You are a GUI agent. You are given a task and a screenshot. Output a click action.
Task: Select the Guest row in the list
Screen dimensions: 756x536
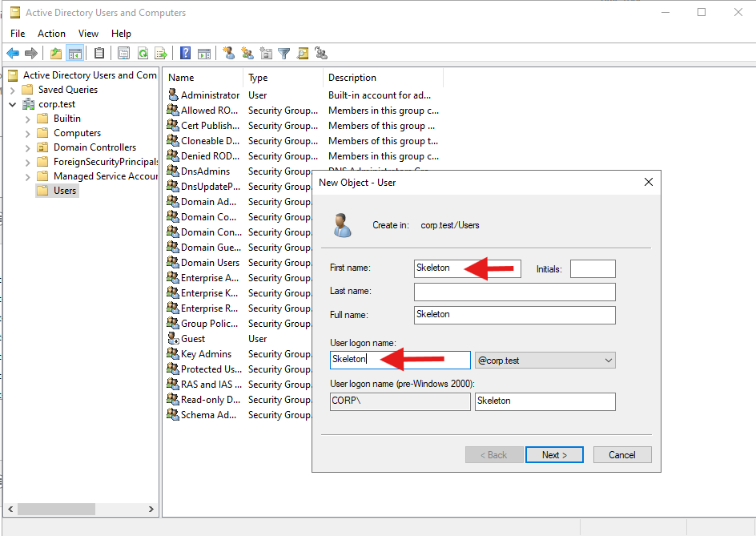point(239,339)
